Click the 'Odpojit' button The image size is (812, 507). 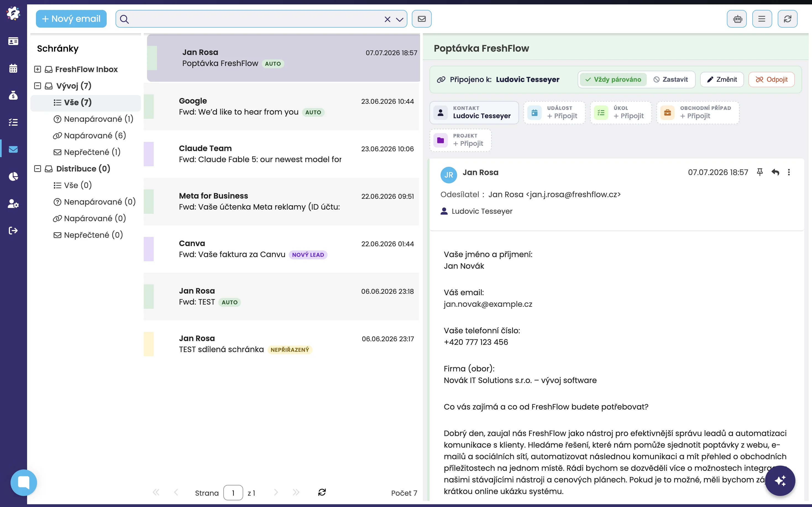(771, 80)
